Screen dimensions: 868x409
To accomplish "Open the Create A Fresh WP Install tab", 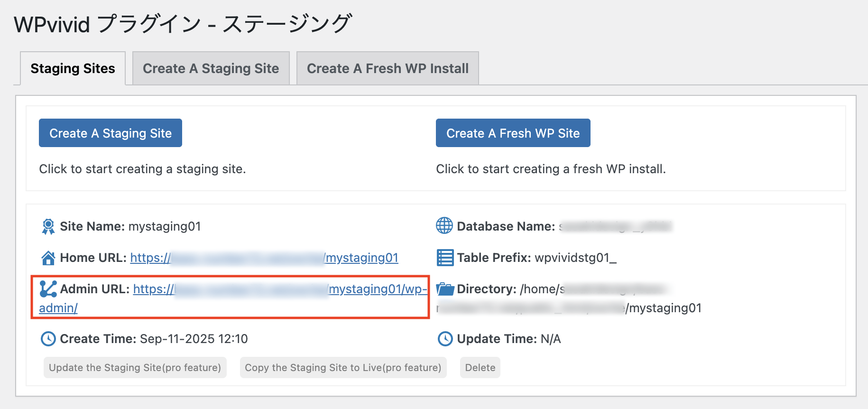I will pyautogui.click(x=388, y=68).
